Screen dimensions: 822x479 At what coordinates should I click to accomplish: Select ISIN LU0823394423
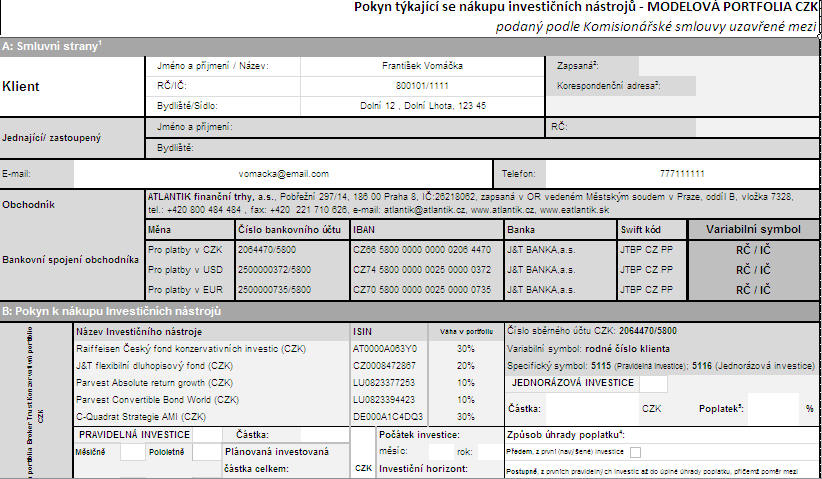(384, 400)
